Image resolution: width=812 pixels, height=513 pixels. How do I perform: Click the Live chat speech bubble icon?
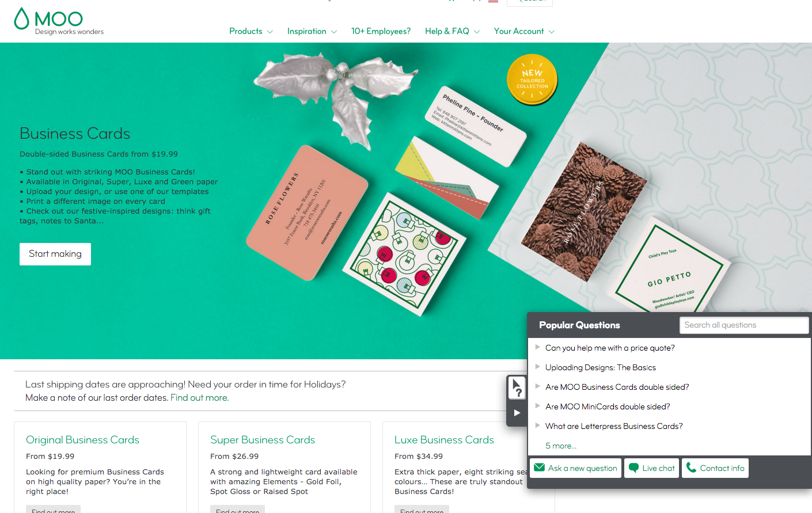click(x=633, y=468)
